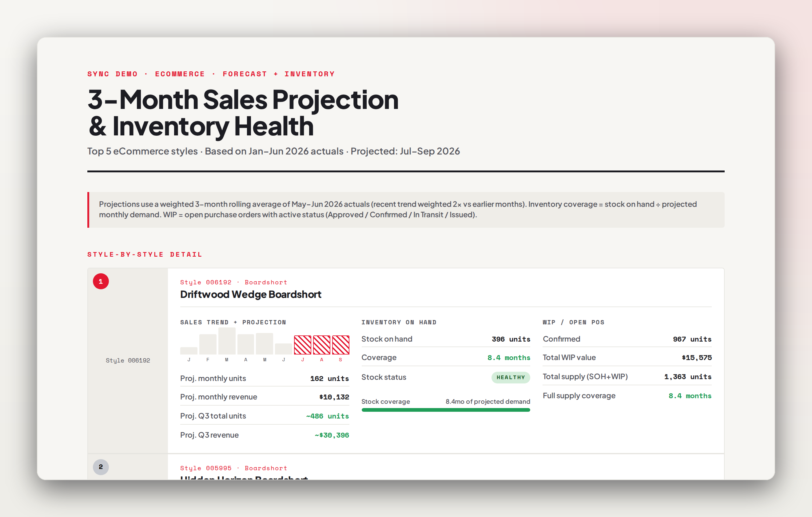Click the Stock on hand units row

pos(446,339)
